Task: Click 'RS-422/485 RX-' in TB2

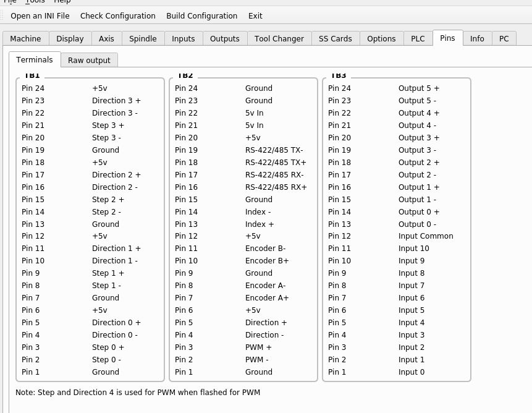Action: click(x=274, y=175)
